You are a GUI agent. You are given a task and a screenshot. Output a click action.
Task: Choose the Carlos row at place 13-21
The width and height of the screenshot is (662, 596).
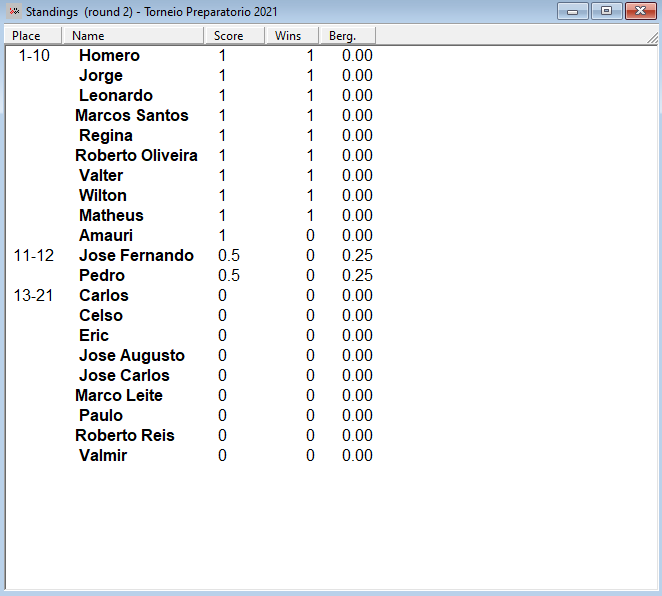point(104,296)
